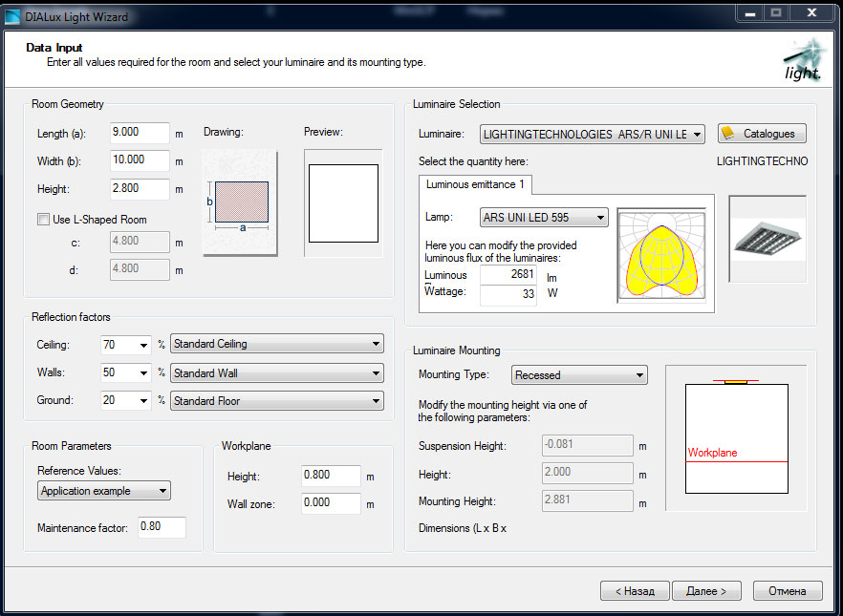Enable the Use L-Shaped Room checkbox
843x616 pixels.
click(43, 220)
